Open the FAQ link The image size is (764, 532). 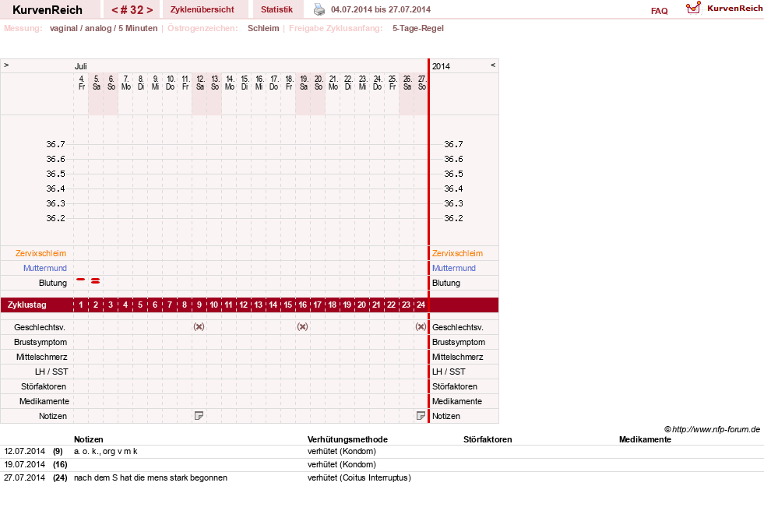pos(659,11)
